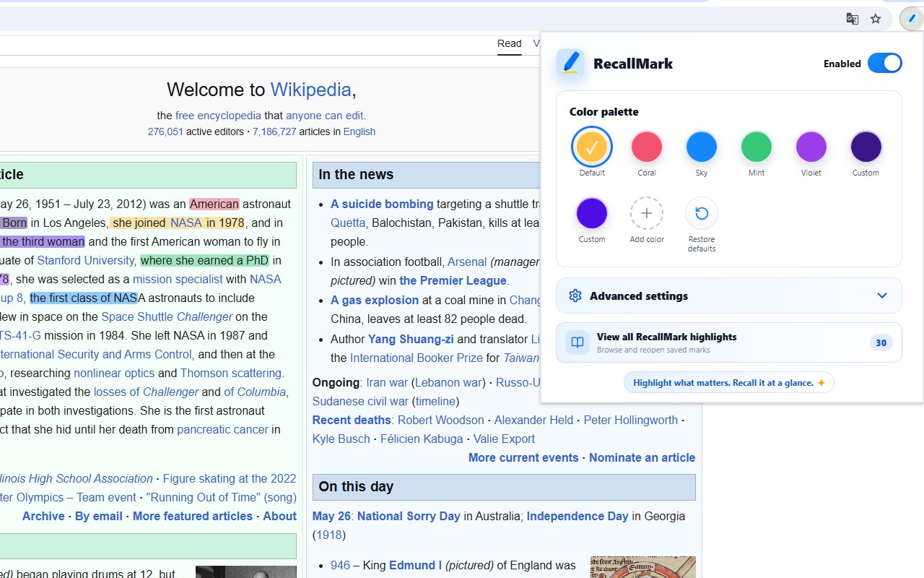Select the Custom swatch beside Add color
924x578 pixels.
tap(592, 213)
